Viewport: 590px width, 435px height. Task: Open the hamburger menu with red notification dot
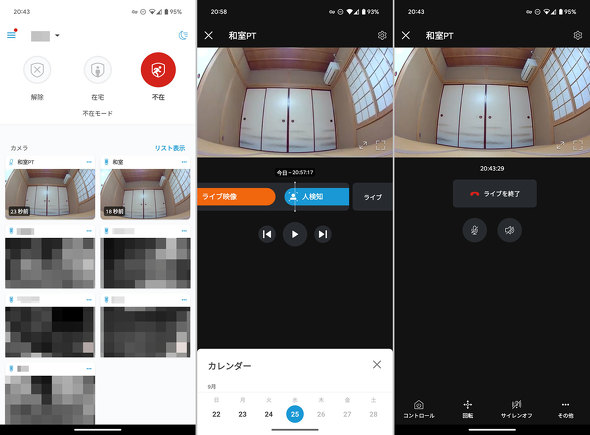12,35
